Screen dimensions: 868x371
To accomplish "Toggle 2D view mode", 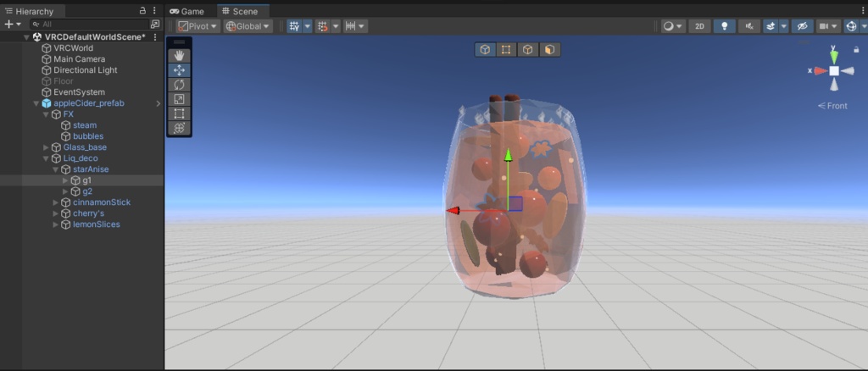I will pyautogui.click(x=699, y=26).
